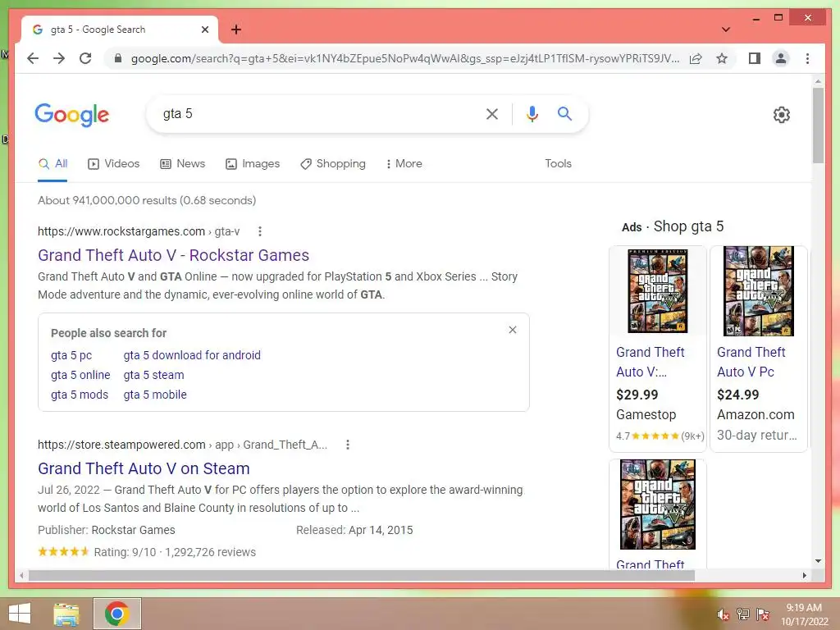Viewport: 840px width, 630px height.
Task: Open the Windows Start button
Action: coord(20,614)
